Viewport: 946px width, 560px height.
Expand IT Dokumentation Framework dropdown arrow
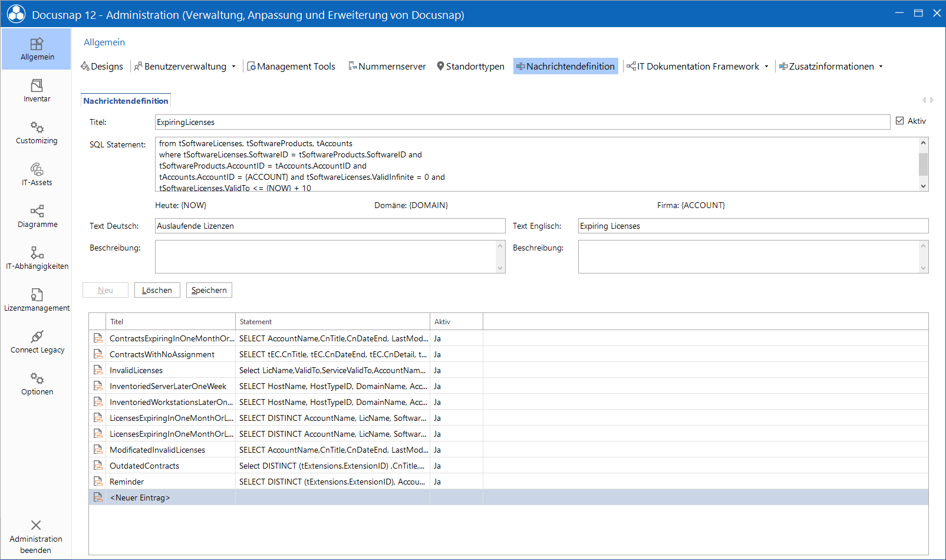[766, 67]
